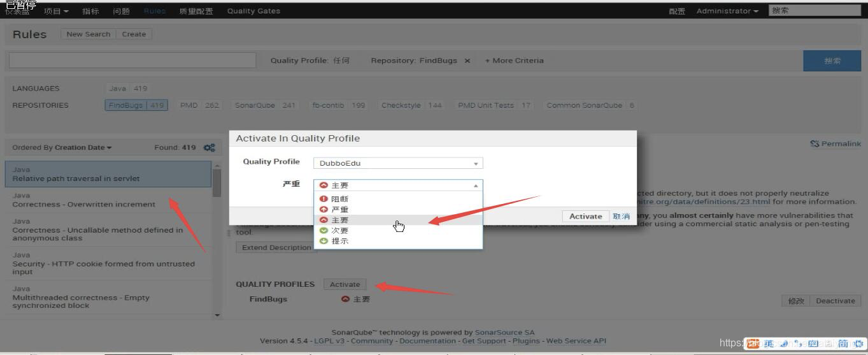
Task: Toggle the PMD Unit Tests 17 facet
Action: 494,105
